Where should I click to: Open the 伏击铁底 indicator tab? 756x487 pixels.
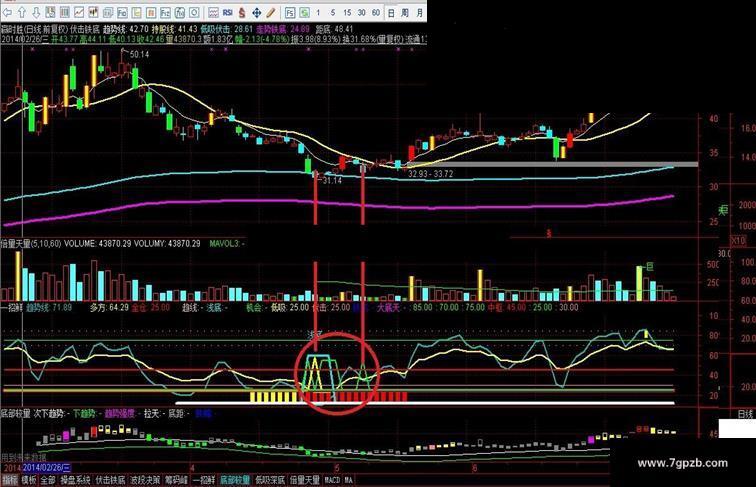click(110, 480)
